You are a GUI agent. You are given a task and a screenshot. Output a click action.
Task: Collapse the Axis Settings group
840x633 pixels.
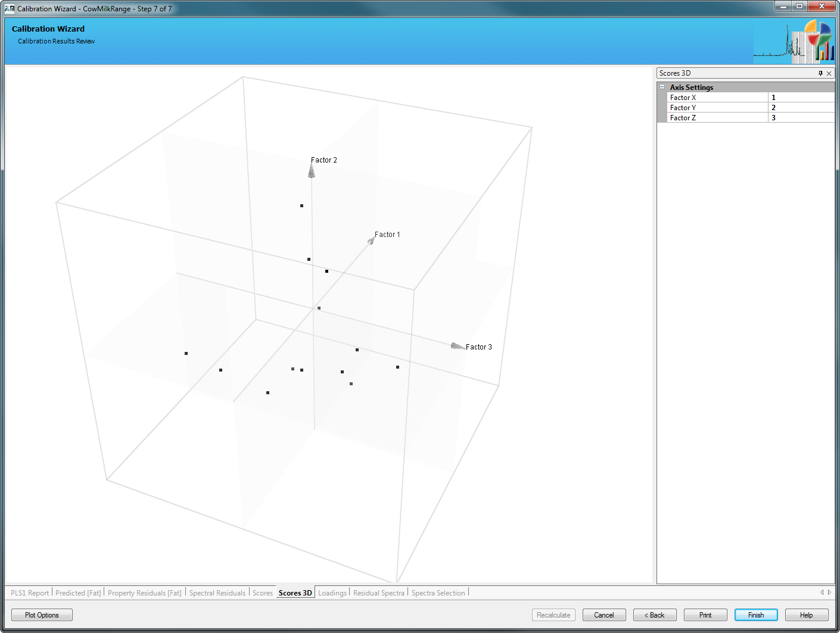(662, 87)
